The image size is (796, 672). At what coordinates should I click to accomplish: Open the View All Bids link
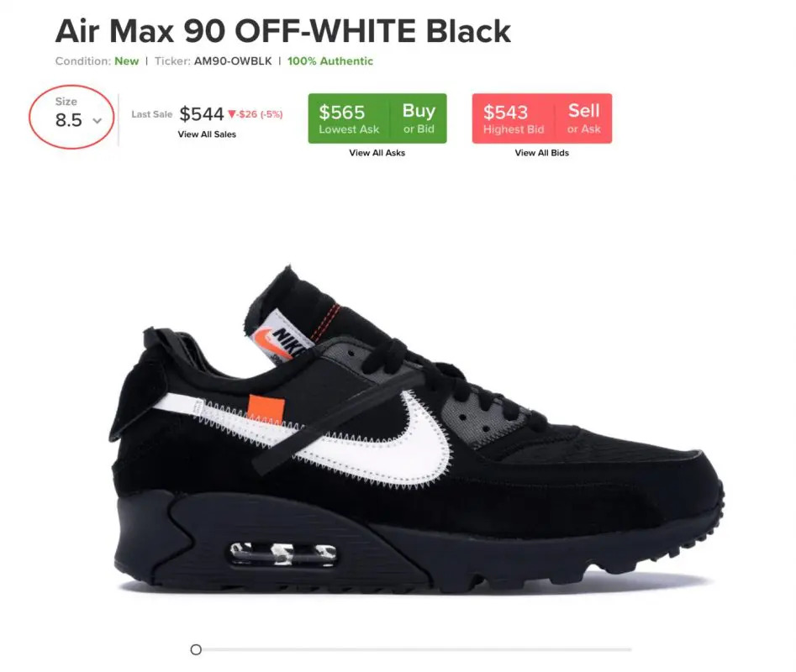click(x=541, y=153)
